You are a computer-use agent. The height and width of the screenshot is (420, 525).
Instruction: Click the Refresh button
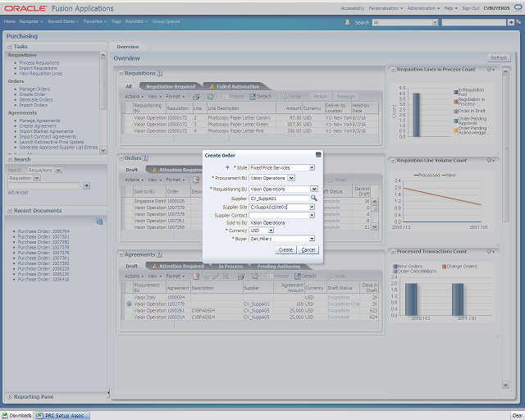[x=499, y=58]
